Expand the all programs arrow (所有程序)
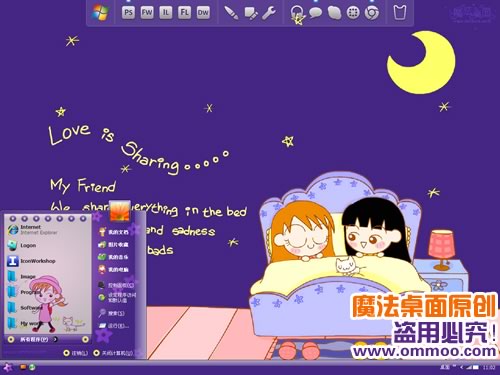This screenshot has height=375, width=500. (x=39, y=339)
